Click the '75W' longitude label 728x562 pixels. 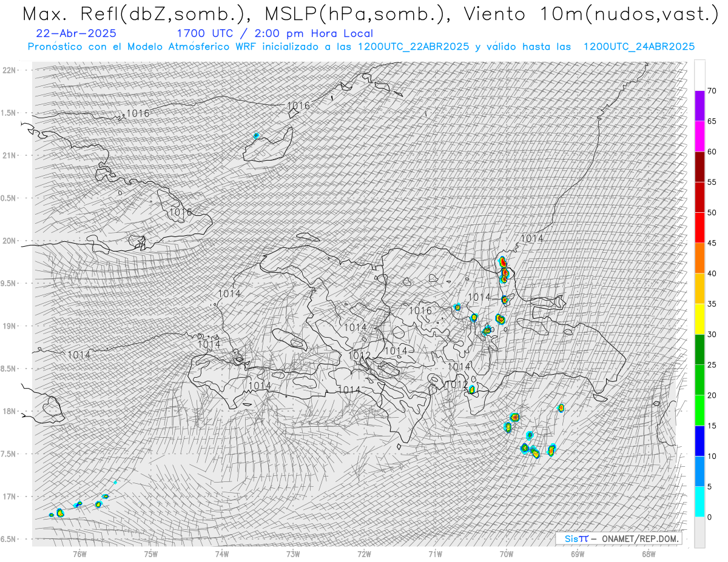click(151, 554)
